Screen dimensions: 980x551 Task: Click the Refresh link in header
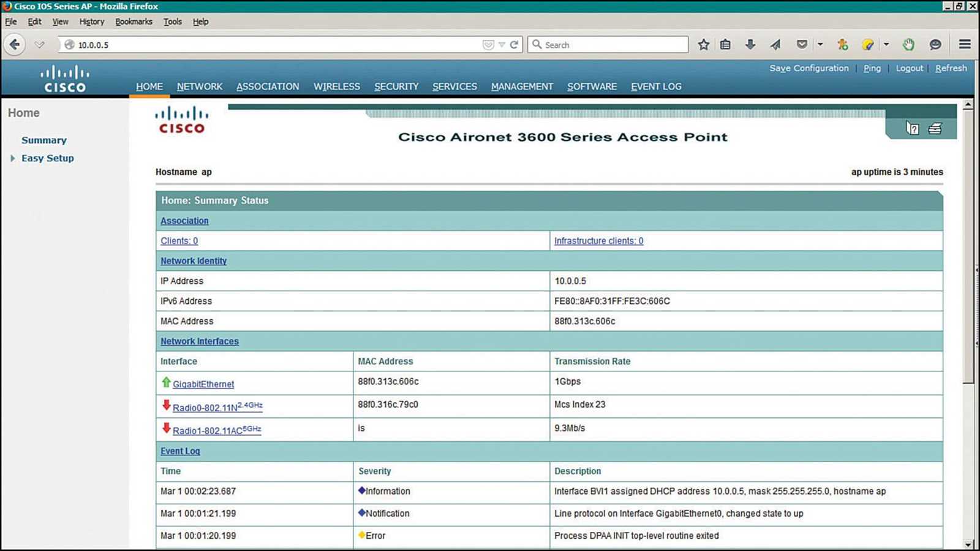click(x=951, y=68)
